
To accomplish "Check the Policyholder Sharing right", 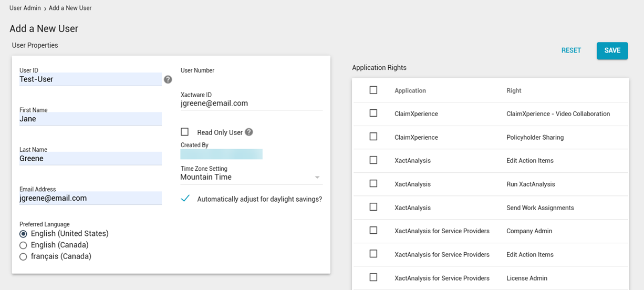I will pyautogui.click(x=373, y=137).
